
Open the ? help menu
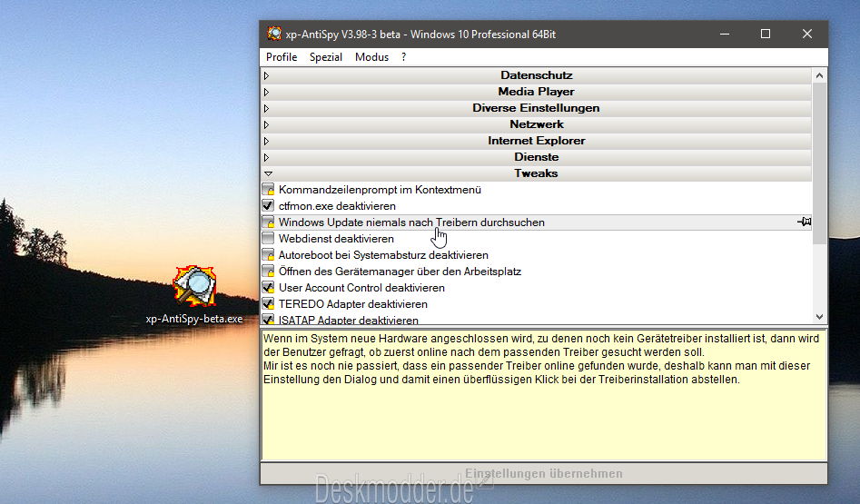coord(404,57)
